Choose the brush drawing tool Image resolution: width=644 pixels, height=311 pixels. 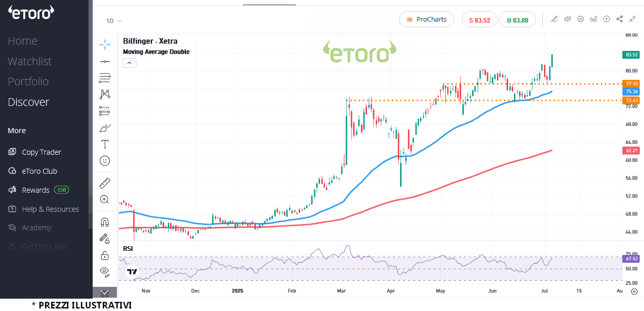[105, 127]
